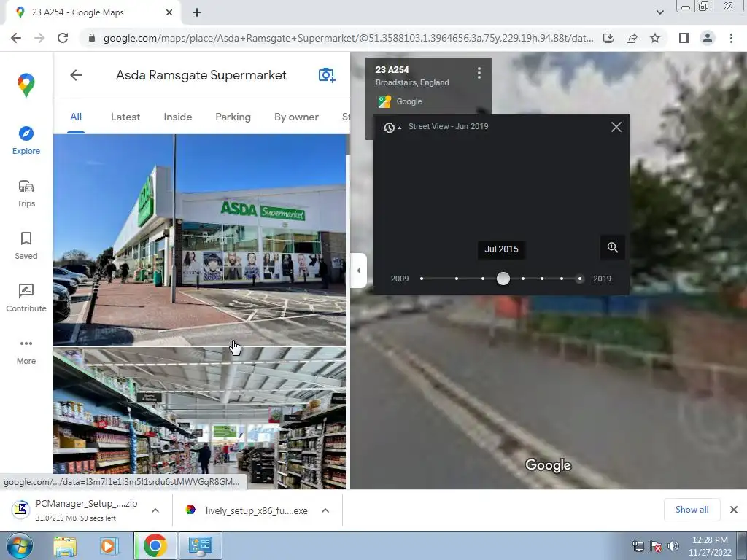The image size is (747, 560).
Task: Select the Parking photos tab
Action: click(233, 117)
